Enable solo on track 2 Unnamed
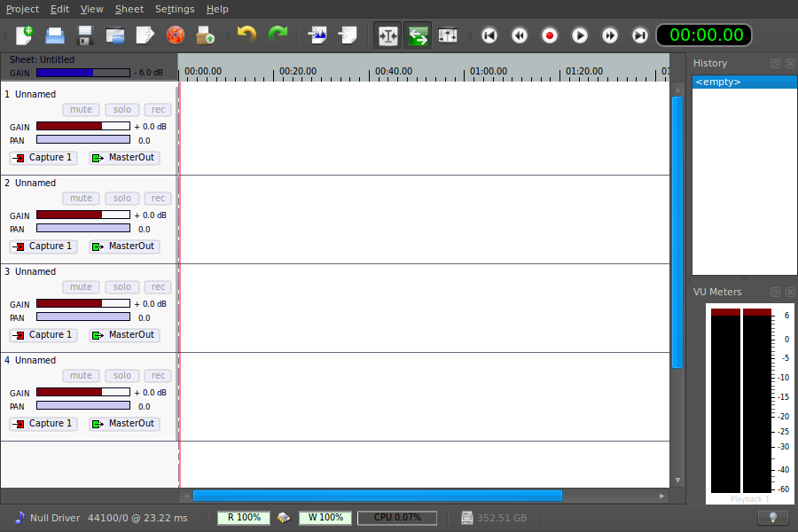Image resolution: width=798 pixels, height=532 pixels. coord(121,198)
